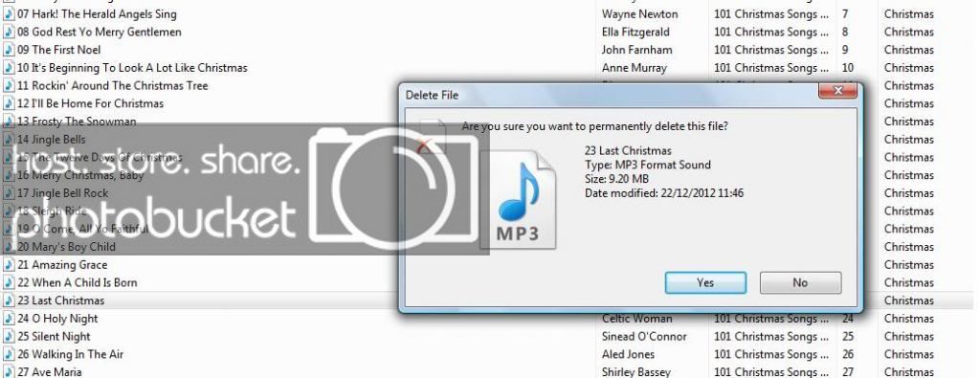This screenshot has width=980, height=378.
Task: Select file name 22 When A Child Is Born
Action: point(77,282)
